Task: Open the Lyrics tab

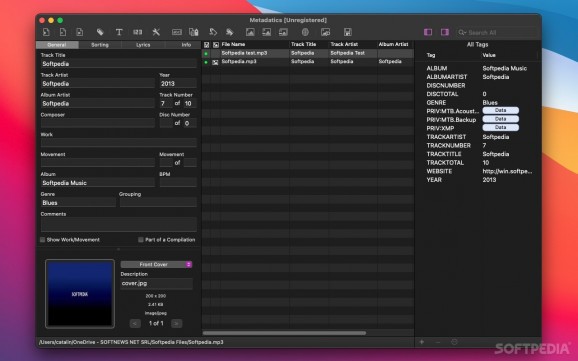Action: coord(143,45)
